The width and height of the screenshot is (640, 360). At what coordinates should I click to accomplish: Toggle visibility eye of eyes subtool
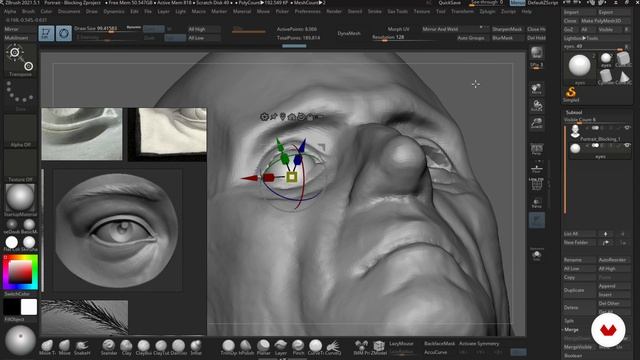pos(627,145)
